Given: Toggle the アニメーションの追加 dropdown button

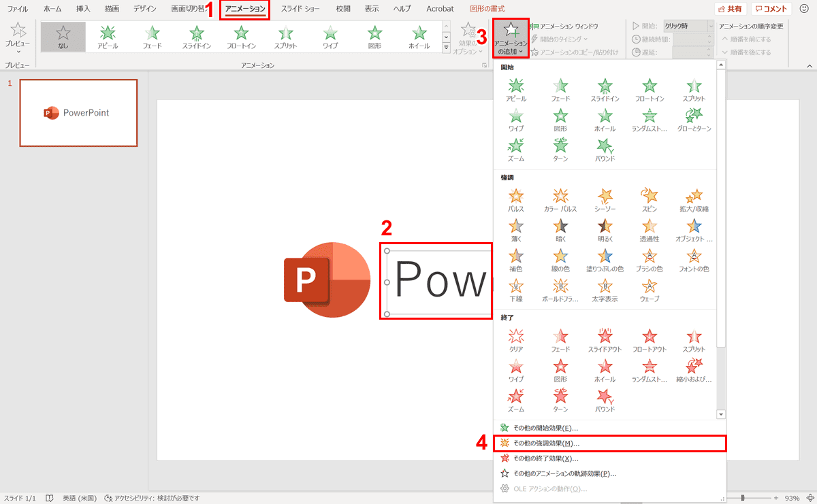Looking at the screenshot, I should tap(511, 39).
